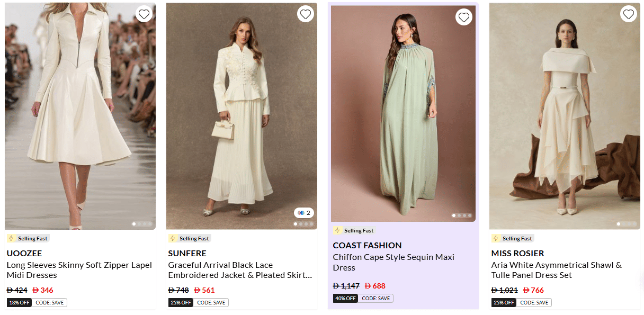Click the 40% OFF CODE: SAVE badge
Viewport: 644px width, 315px height.
363,299
